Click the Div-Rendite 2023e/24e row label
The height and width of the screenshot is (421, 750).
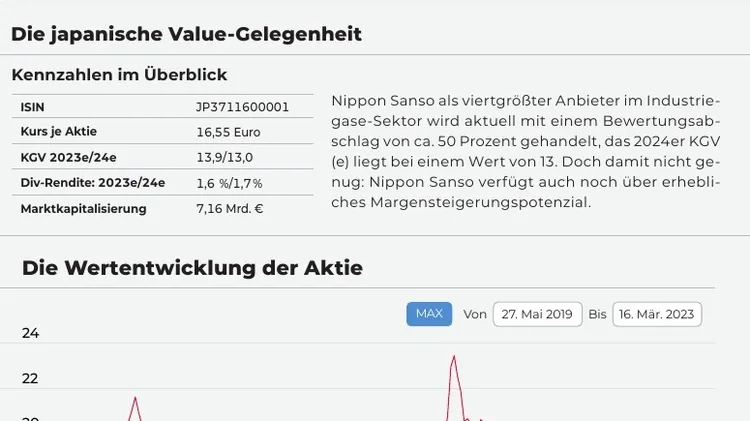coord(93,183)
